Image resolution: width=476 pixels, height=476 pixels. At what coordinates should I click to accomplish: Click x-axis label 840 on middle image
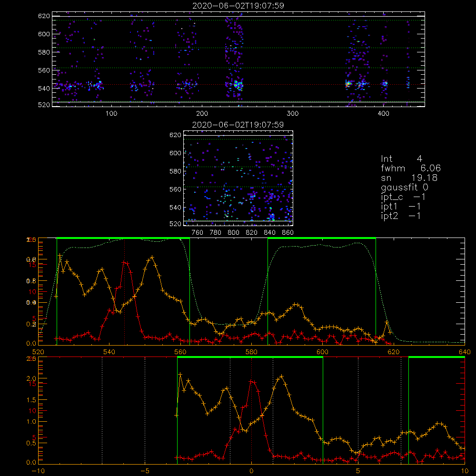[x=269, y=233]
